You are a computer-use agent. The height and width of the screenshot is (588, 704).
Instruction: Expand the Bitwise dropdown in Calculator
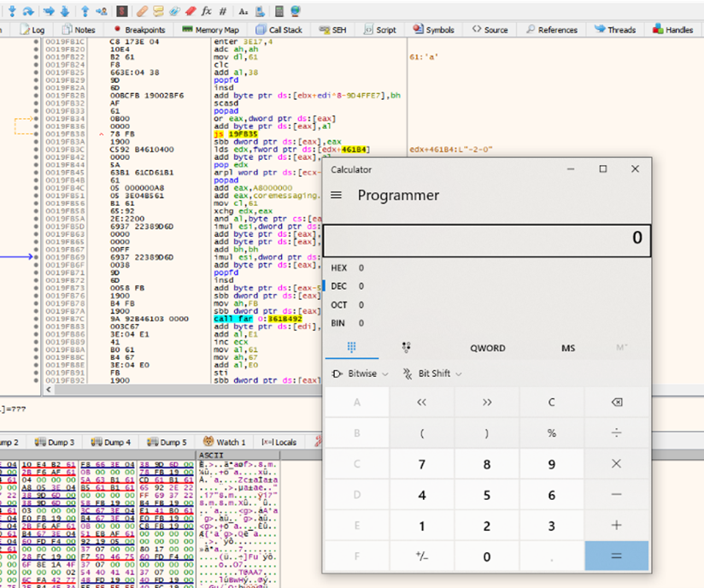pyautogui.click(x=360, y=373)
